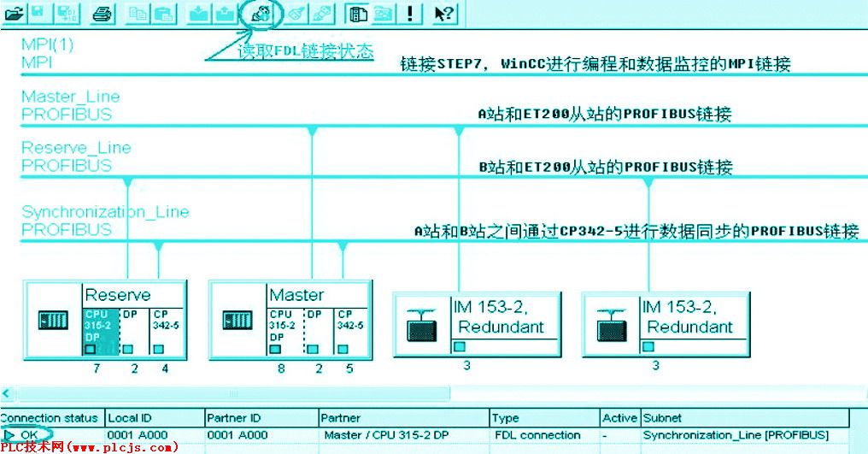The width and height of the screenshot is (868, 454).
Task: Select the Master station rack icon
Action: [238, 320]
